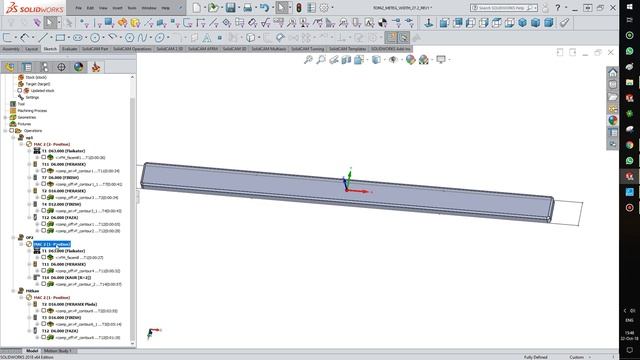This screenshot has width=640, height=360.
Task: Tick checkbox of operation under T14 Ø6.000
Action: point(44,284)
